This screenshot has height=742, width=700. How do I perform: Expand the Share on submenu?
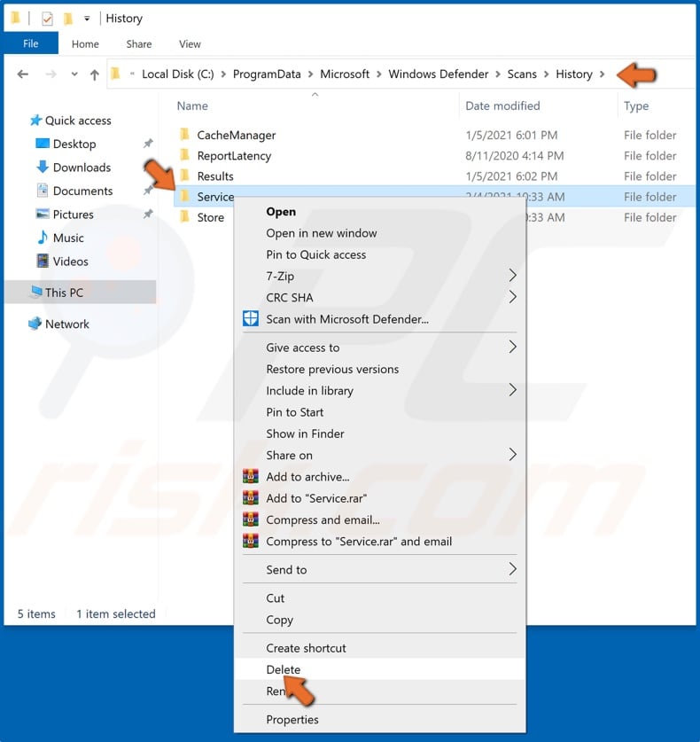380,456
